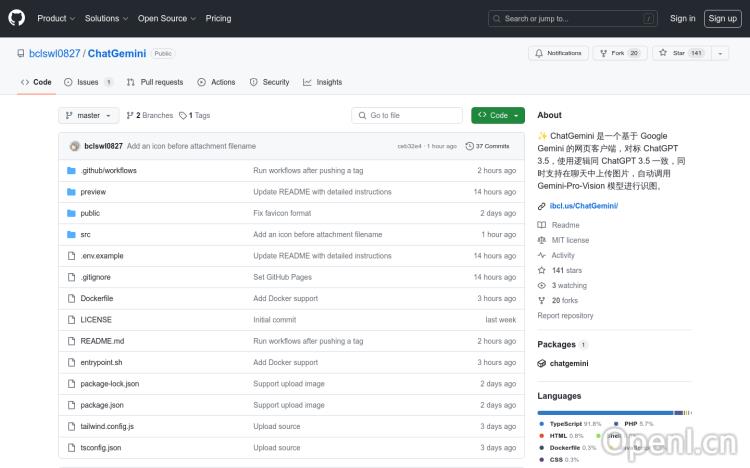This screenshot has height=468, width=750.
Task: Click the languages color bar
Action: click(x=613, y=412)
